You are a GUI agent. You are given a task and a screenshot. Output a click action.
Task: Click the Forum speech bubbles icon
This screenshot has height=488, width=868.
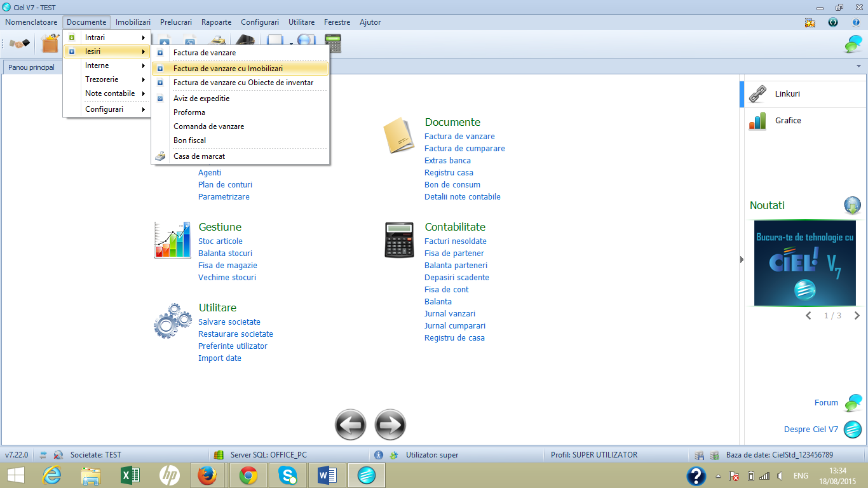pos(853,403)
